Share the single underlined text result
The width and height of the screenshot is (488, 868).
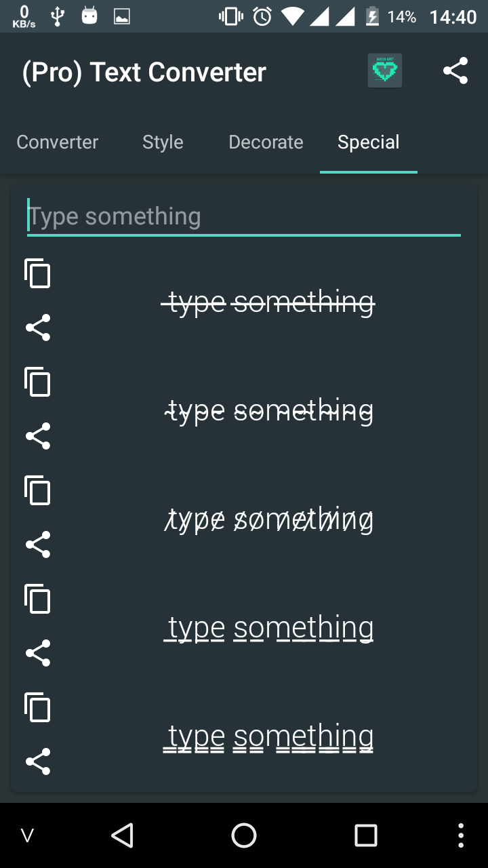point(38,653)
